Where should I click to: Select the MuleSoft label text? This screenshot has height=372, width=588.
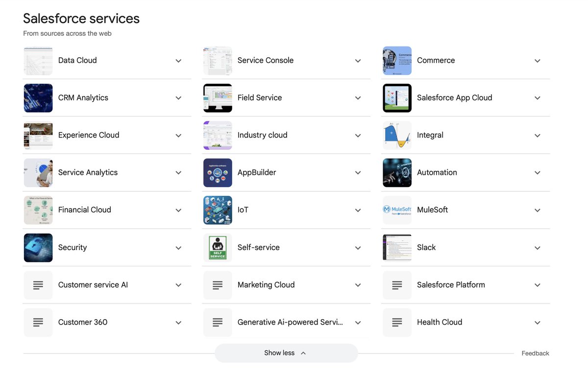[x=432, y=209]
